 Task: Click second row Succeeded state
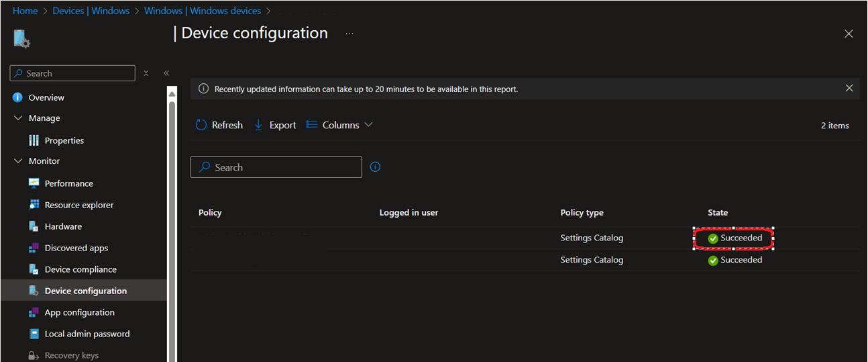(735, 260)
